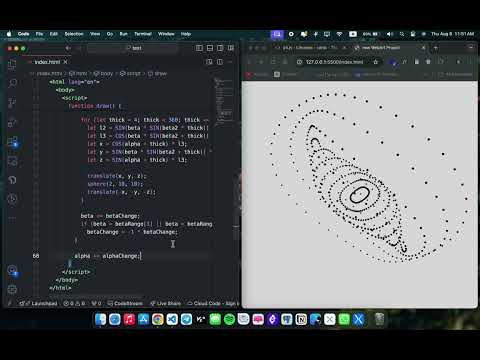Click the browser address bar URL
Image resolution: width=480 pixels, height=360 pixels.
pyautogui.click(x=334, y=62)
